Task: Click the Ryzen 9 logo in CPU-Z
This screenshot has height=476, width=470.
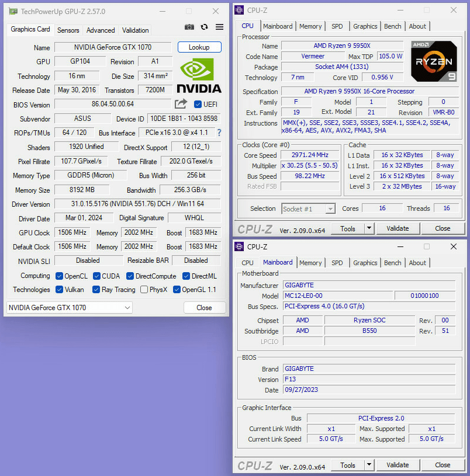Action: pyautogui.click(x=434, y=61)
